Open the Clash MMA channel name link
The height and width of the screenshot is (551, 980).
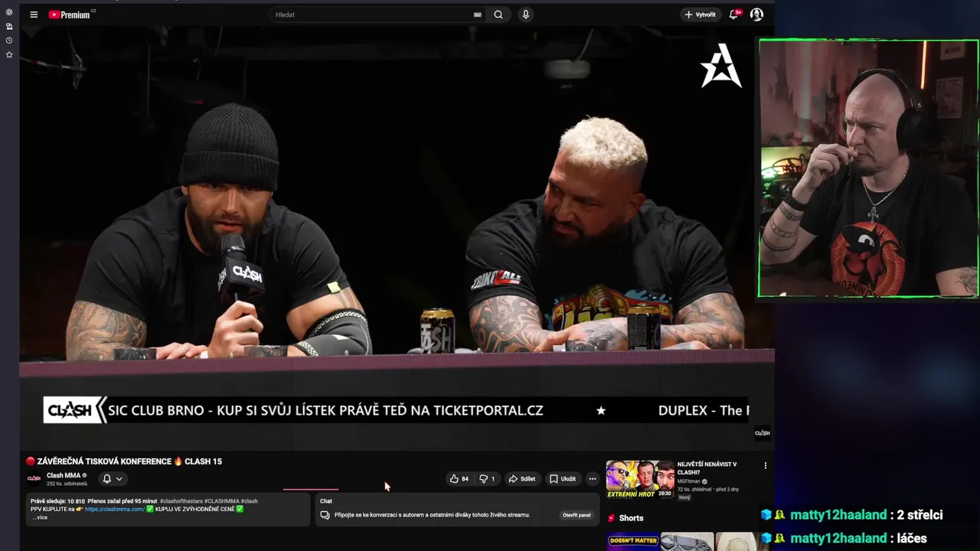64,475
